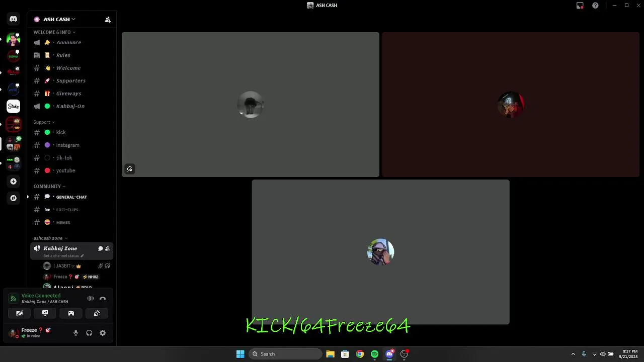
Task: Click Discord inbox icon in title bar
Action: [580, 6]
